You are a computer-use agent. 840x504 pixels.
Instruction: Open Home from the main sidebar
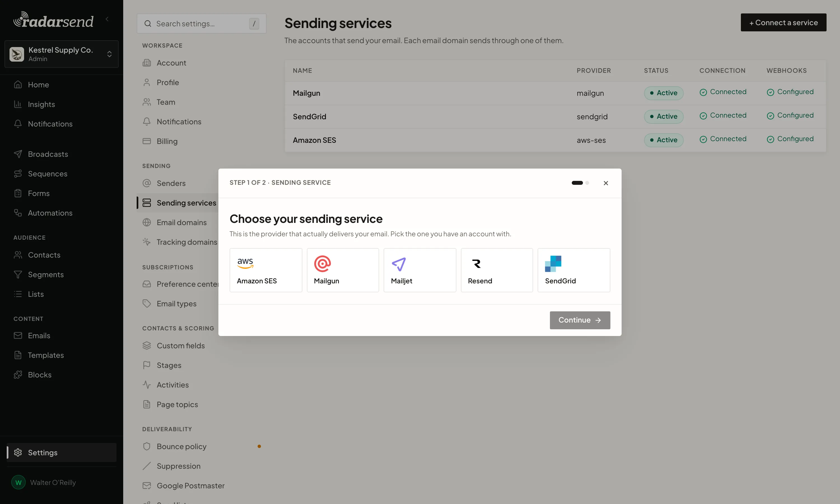[x=61, y=85]
